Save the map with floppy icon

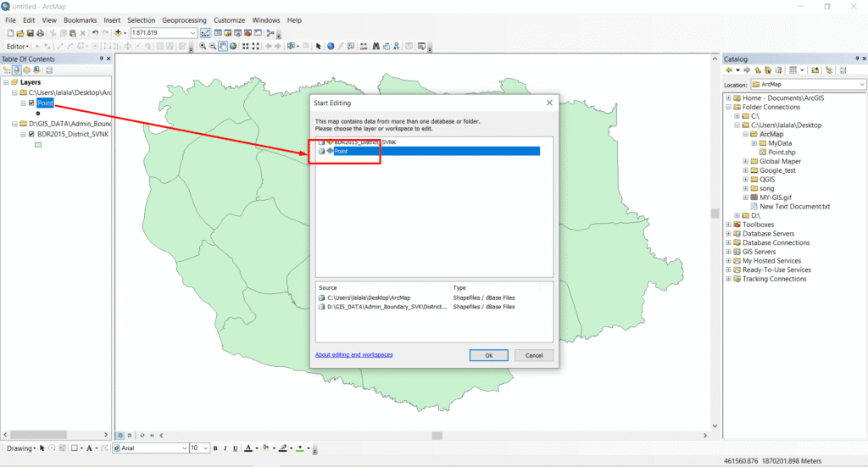click(x=30, y=33)
